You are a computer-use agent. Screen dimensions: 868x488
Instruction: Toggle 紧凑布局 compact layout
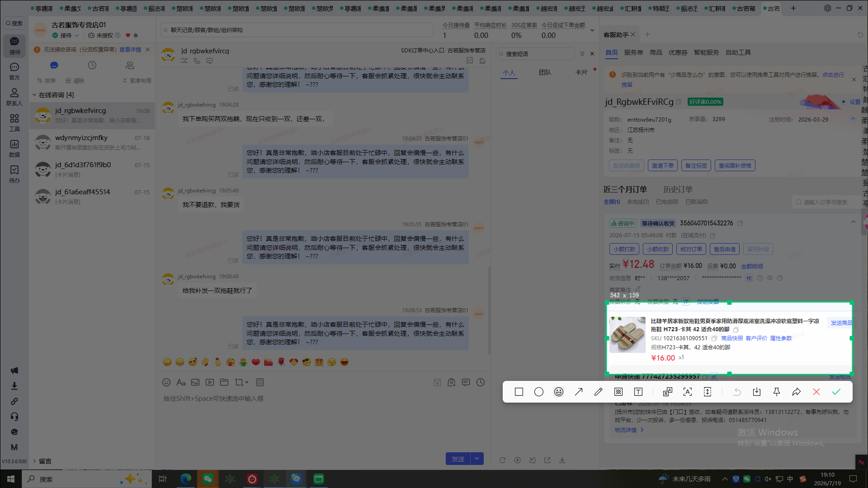[x=137, y=80]
